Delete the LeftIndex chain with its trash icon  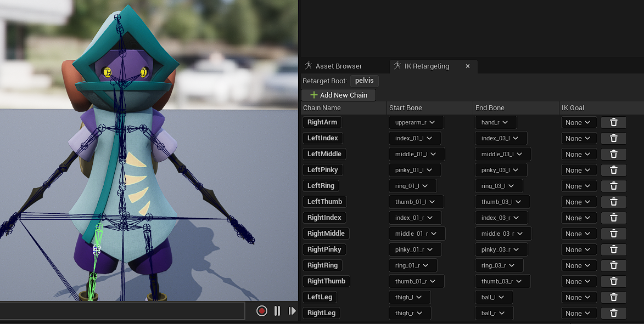(614, 138)
